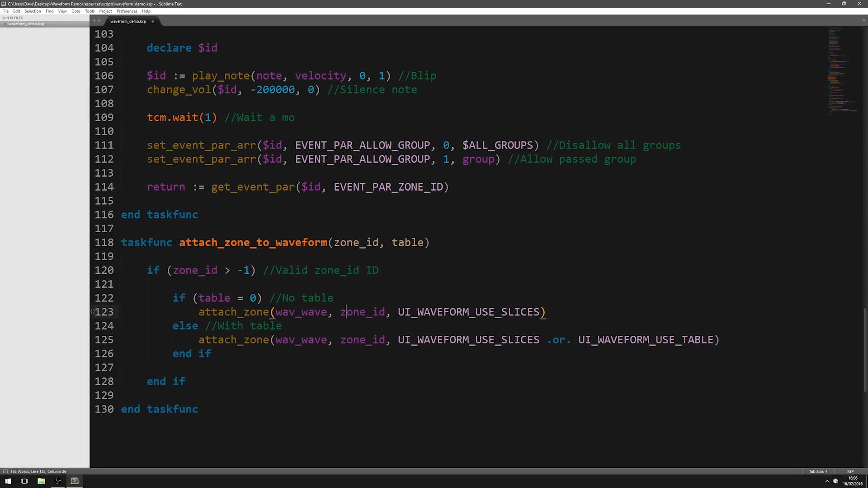Click the '//Blip' comment on line 106
This screenshot has width=868, height=488.
[417, 76]
